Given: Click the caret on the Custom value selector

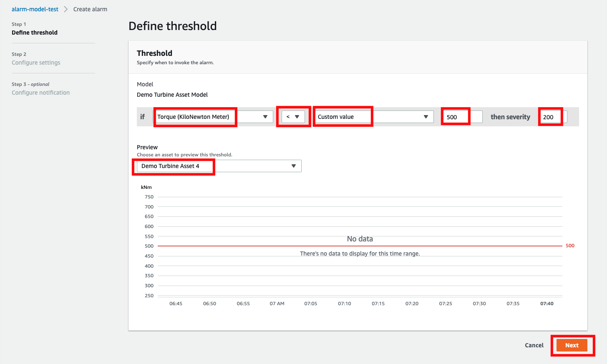Looking at the screenshot, I should click(x=426, y=117).
